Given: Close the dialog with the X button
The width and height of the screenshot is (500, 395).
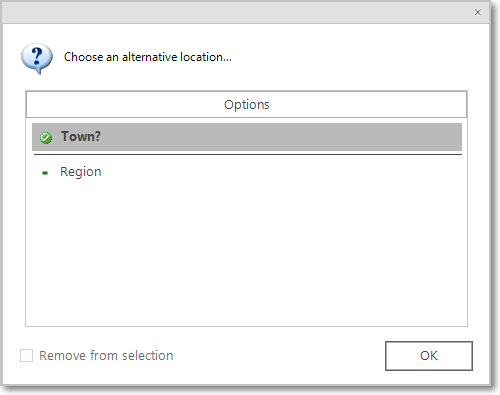Looking at the screenshot, I should 477,12.
